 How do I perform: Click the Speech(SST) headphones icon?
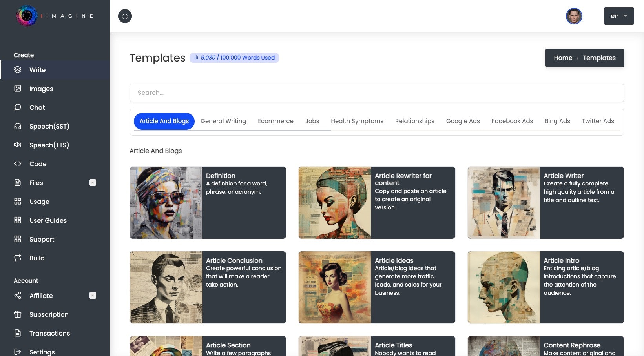click(x=18, y=126)
